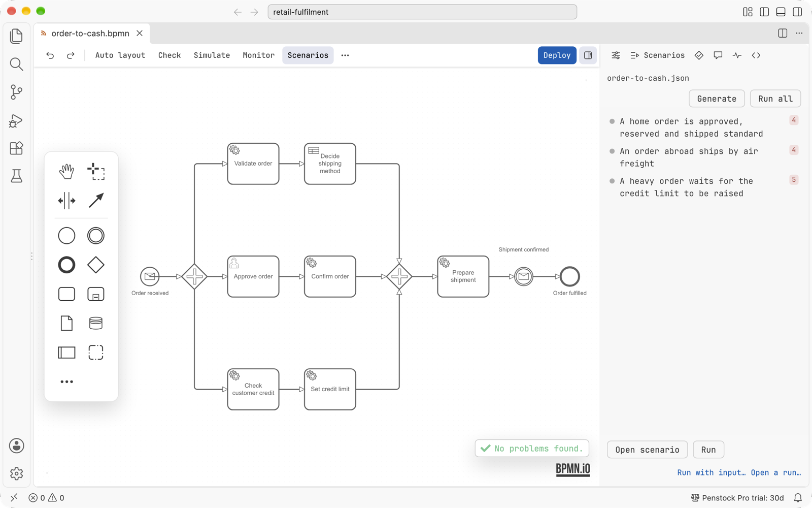Image resolution: width=812 pixels, height=508 pixels.
Task: Create a gateway diamond from palette
Action: click(x=96, y=265)
